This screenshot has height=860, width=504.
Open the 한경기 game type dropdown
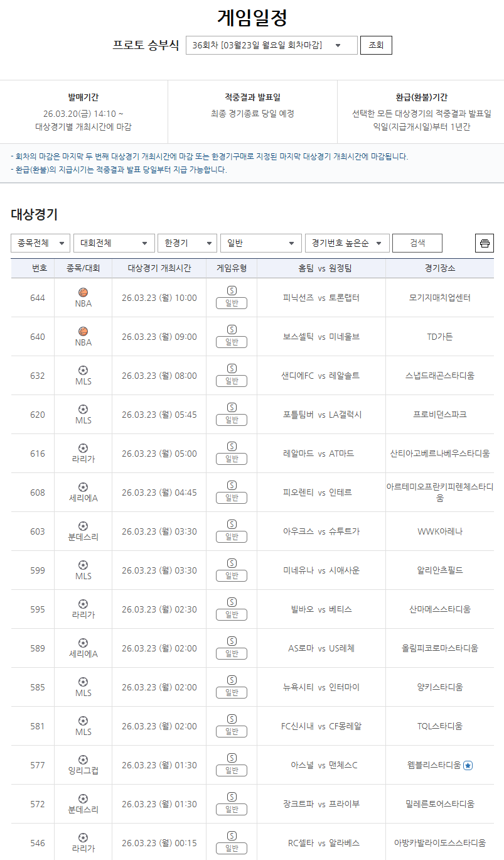(186, 242)
